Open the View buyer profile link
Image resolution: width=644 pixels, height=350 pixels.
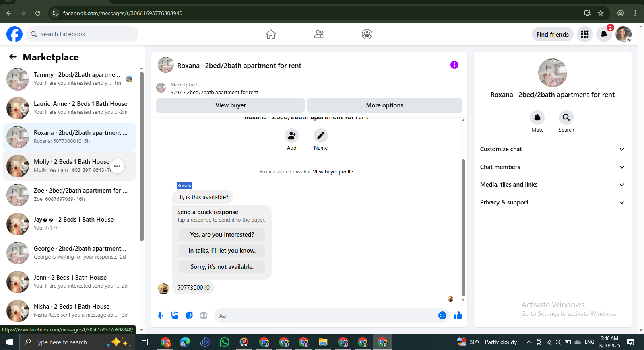pos(333,172)
